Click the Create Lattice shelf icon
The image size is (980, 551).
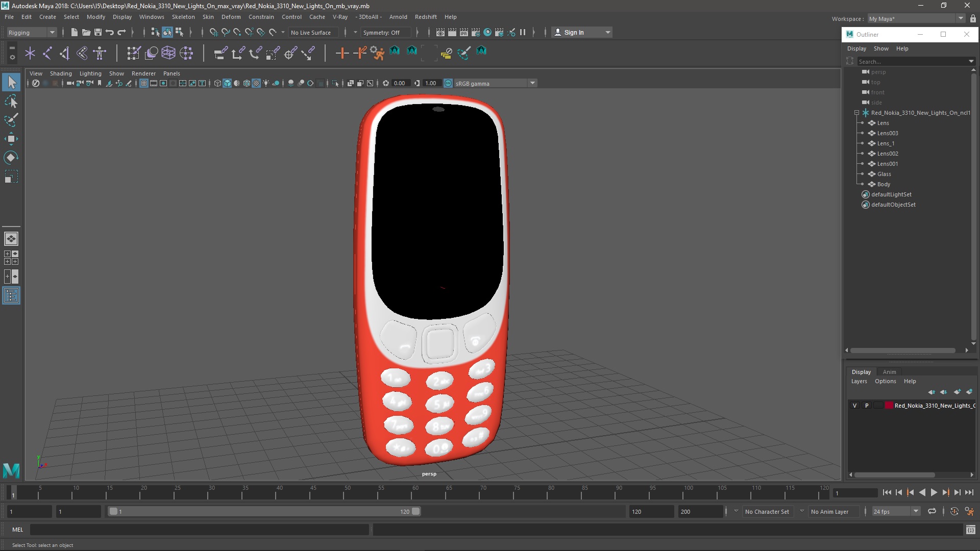168,53
